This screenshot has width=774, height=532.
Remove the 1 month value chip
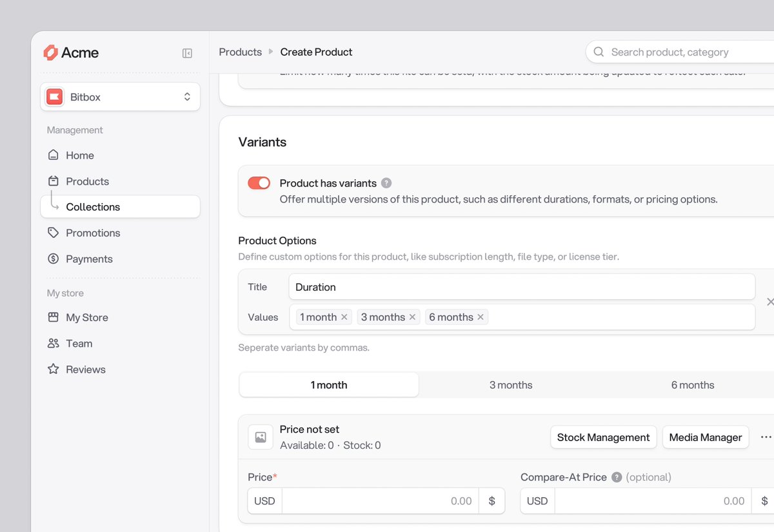[x=344, y=317]
